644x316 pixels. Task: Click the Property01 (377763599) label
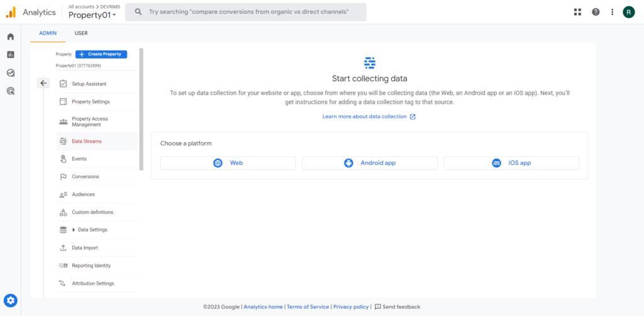(79, 65)
